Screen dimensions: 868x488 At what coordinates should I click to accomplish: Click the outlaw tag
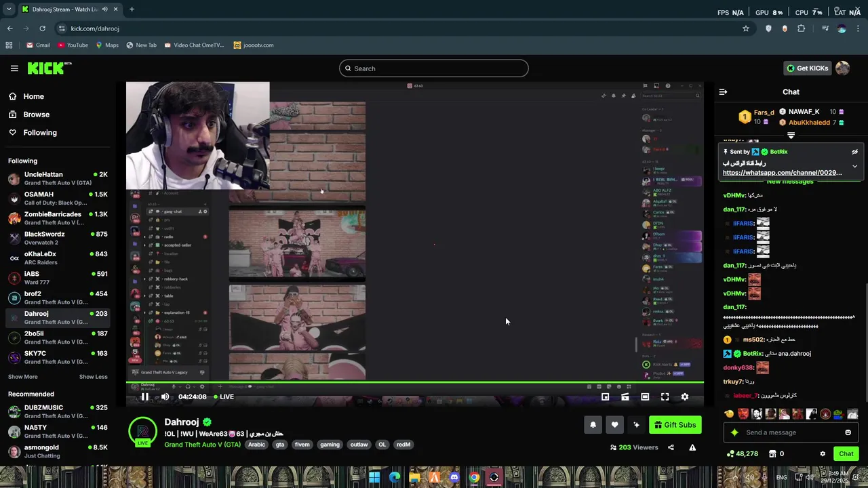click(359, 445)
